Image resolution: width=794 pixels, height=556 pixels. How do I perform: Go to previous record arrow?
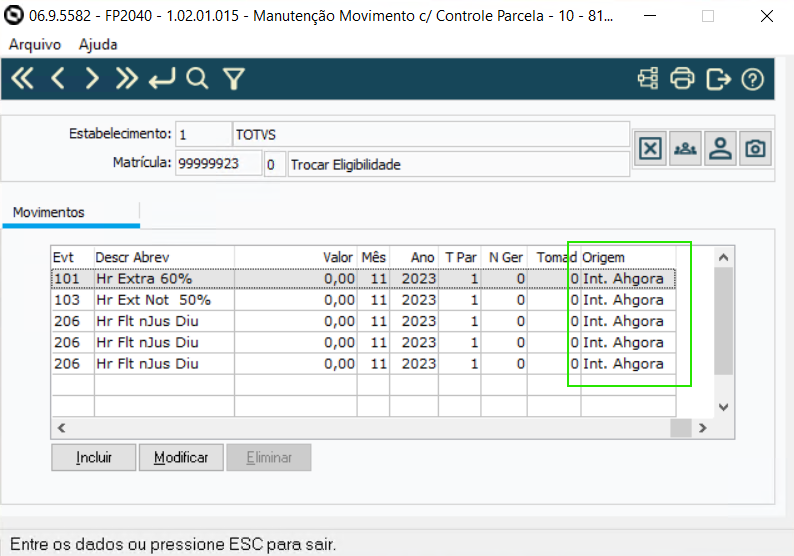coord(58,78)
